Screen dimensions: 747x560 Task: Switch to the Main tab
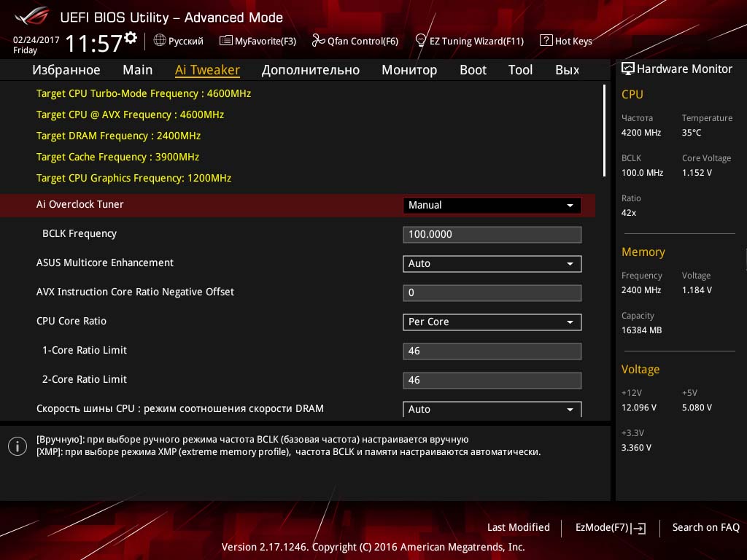point(138,70)
